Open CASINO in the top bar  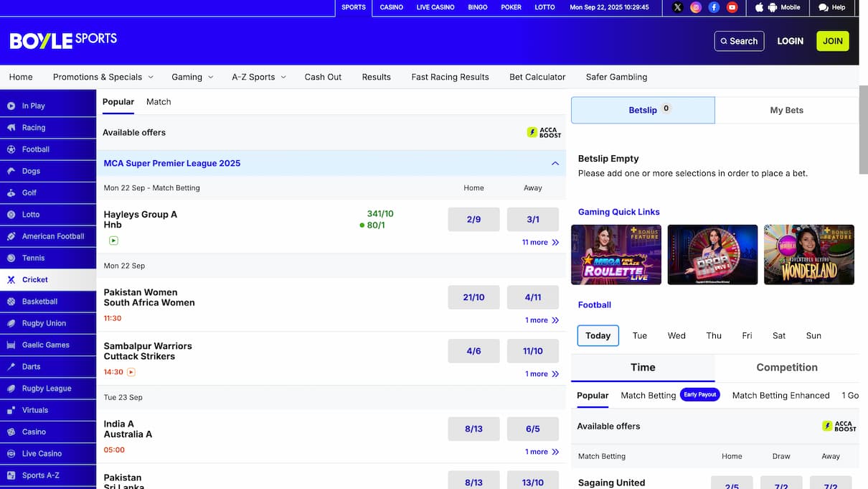[x=392, y=7]
